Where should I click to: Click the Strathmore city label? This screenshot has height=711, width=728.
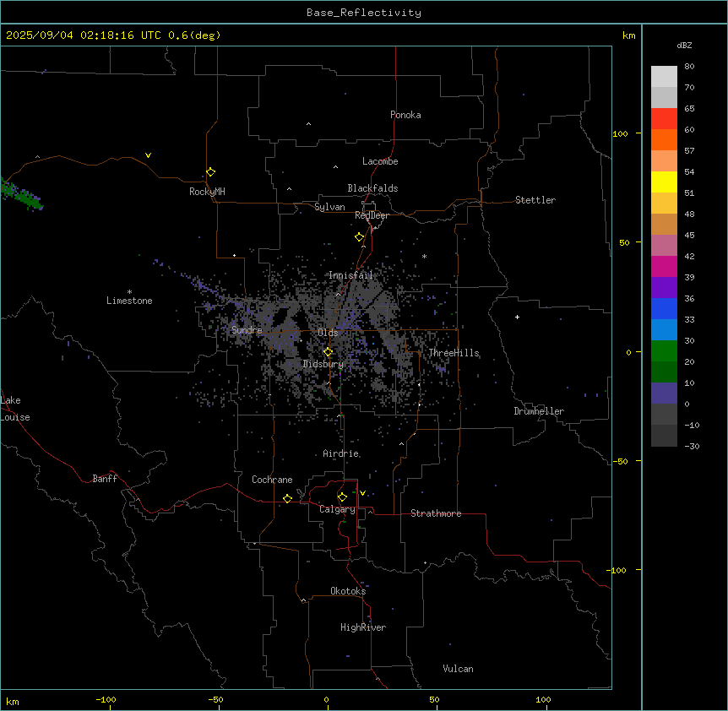tap(436, 513)
